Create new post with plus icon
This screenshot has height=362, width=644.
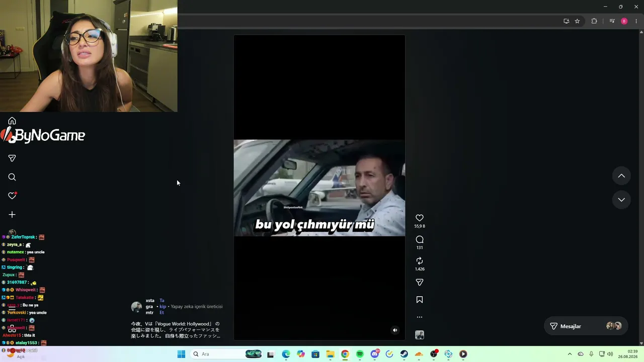coord(12,215)
